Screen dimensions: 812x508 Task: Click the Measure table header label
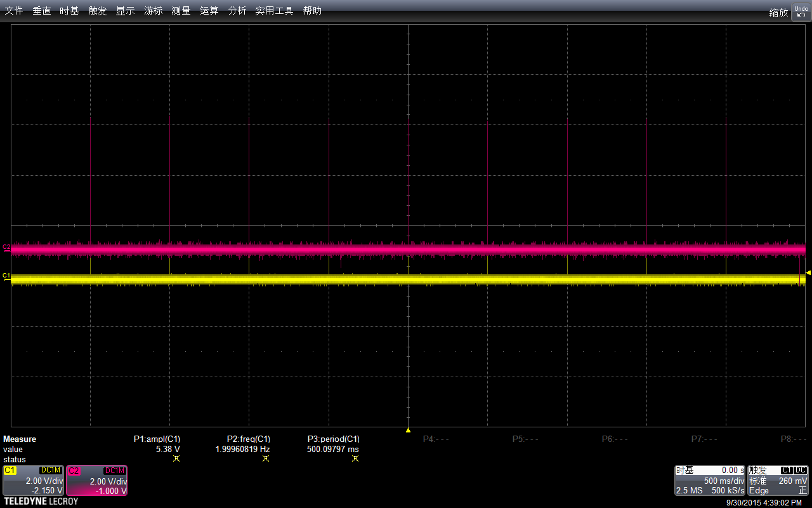[20, 439]
